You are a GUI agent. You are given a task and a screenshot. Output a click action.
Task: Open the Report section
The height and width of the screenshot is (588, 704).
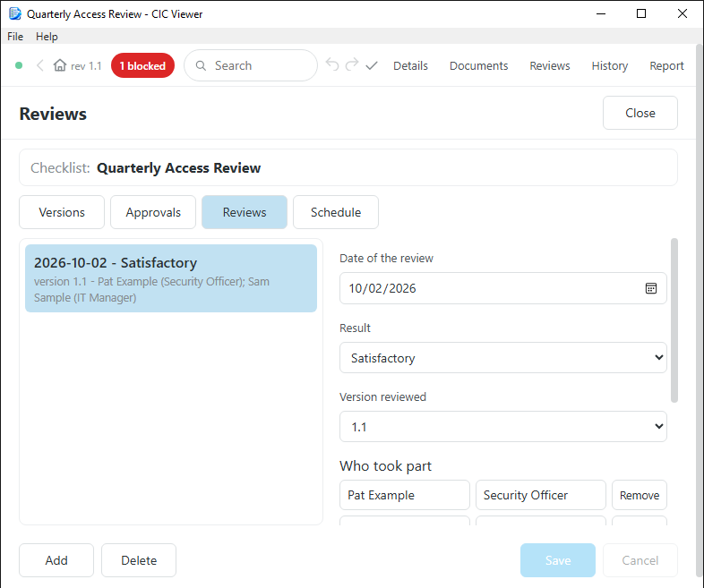(666, 66)
